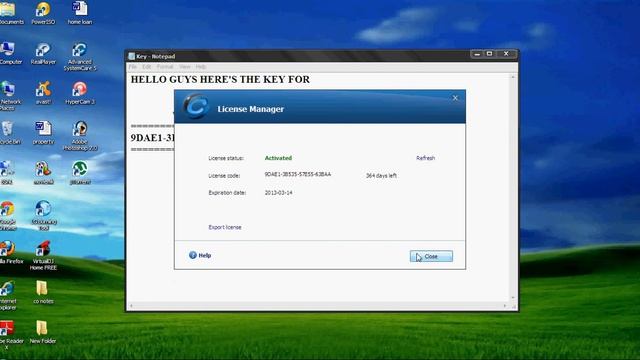Click the Export license link
This screenshot has width=640, height=360.
coord(225,227)
